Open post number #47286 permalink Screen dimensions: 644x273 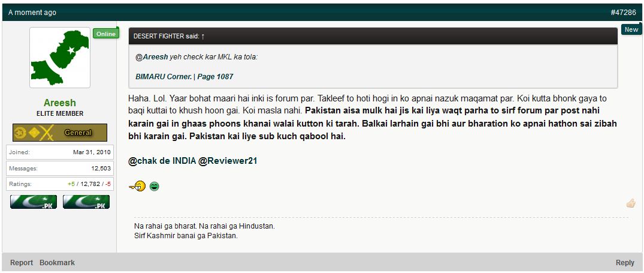coord(623,13)
